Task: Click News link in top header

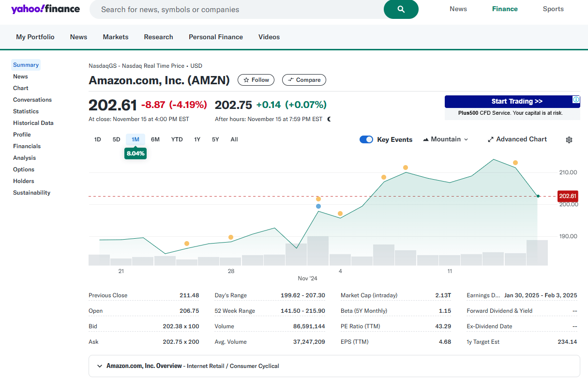Action: pyautogui.click(x=458, y=9)
